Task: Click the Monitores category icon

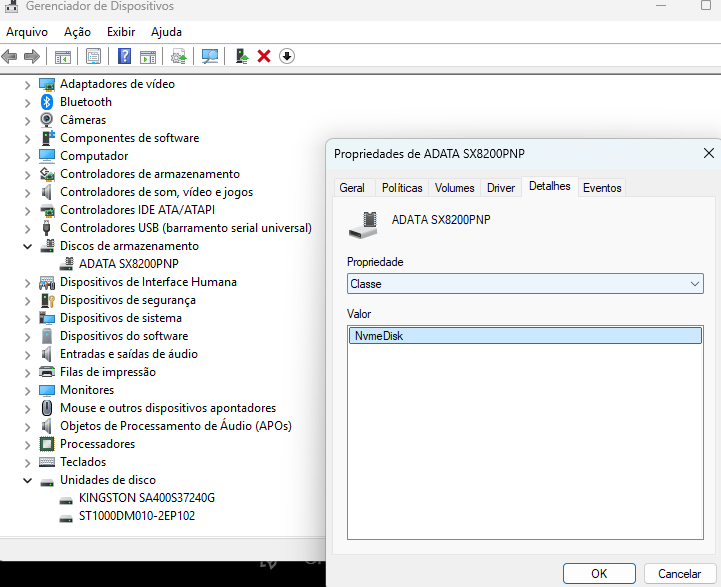Action: point(47,390)
